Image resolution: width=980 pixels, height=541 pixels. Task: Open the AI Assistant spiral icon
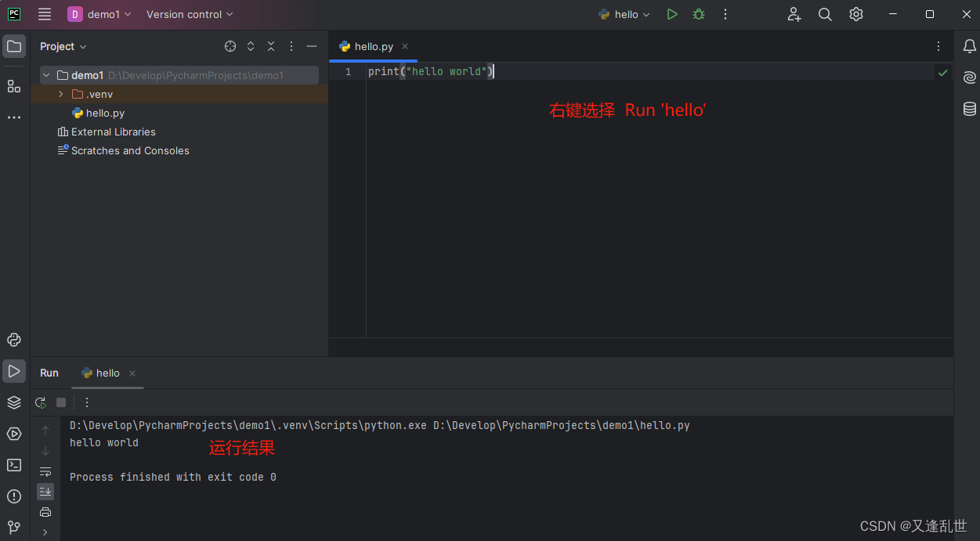(x=970, y=78)
